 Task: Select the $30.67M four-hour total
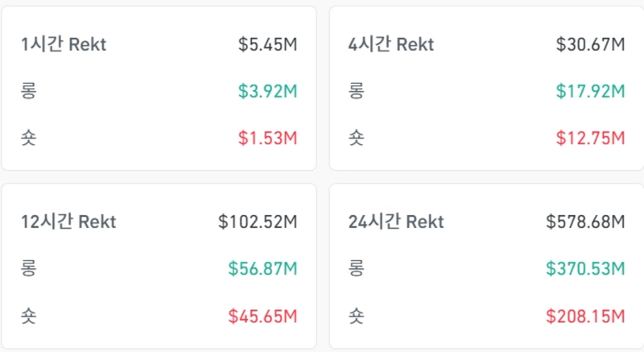(x=590, y=44)
